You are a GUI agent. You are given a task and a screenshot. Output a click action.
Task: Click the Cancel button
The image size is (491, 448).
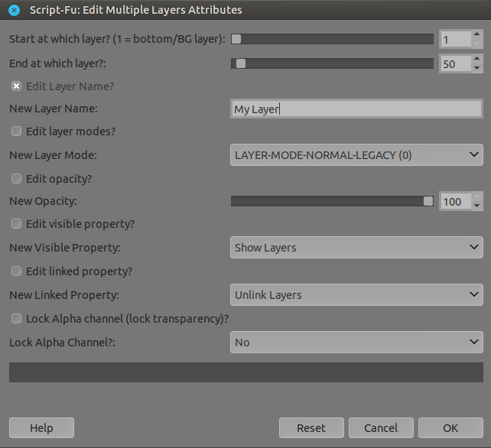pyautogui.click(x=381, y=428)
